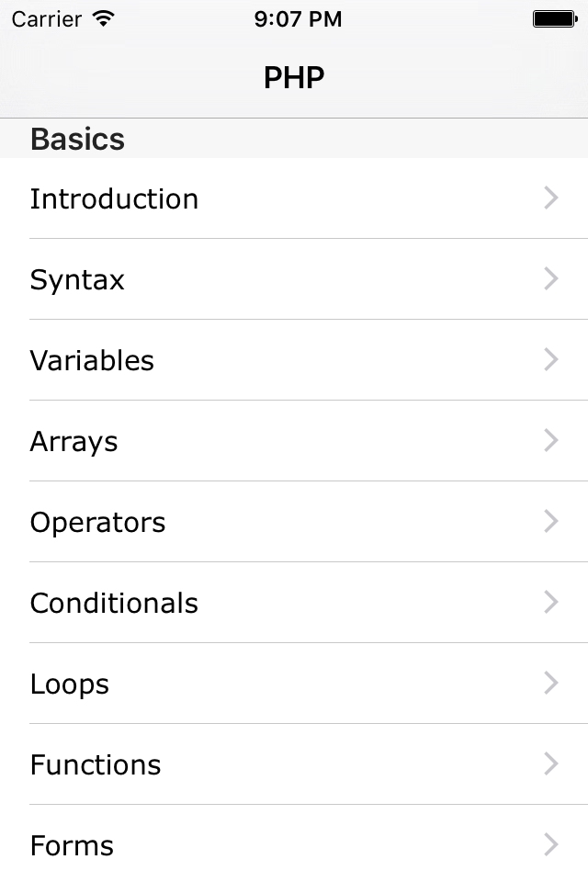Open the Introduction topic
The height and width of the screenshot is (882, 588).
tap(114, 198)
